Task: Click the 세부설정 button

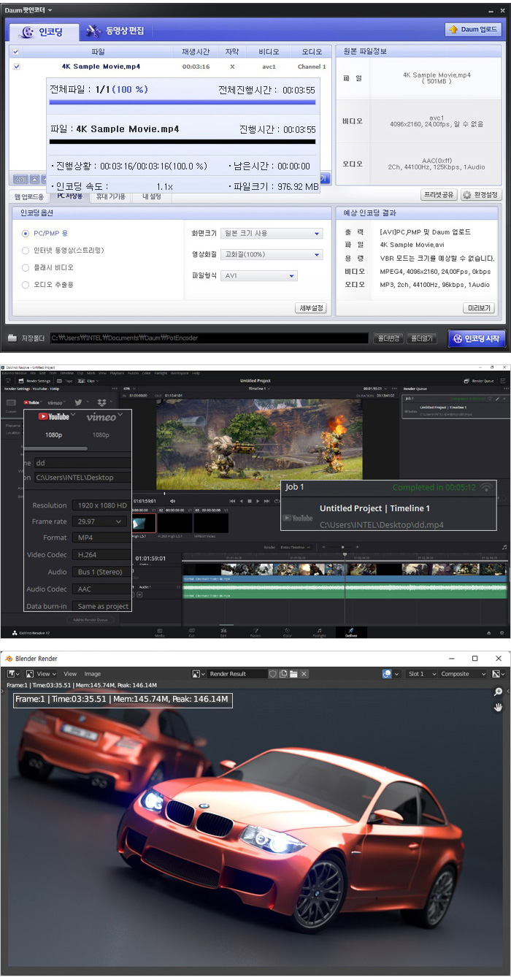Action: [310, 308]
